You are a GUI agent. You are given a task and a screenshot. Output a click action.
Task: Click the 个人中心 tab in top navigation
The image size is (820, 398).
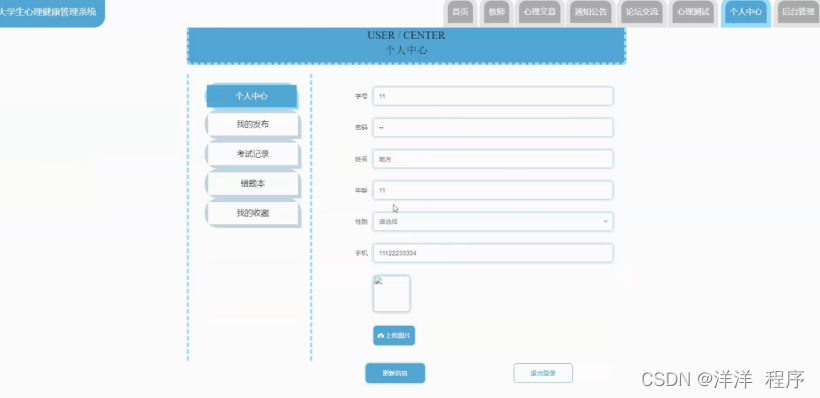point(745,13)
